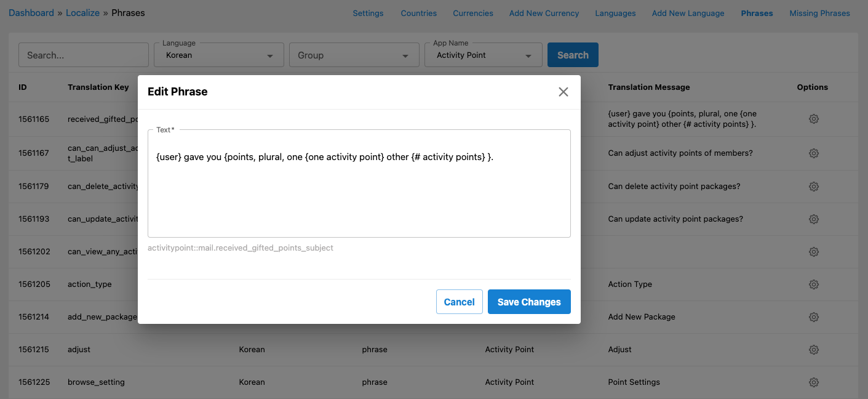Image resolution: width=868 pixels, height=399 pixels.
Task: Click the 'browse_setting' translation key
Action: [96, 382]
